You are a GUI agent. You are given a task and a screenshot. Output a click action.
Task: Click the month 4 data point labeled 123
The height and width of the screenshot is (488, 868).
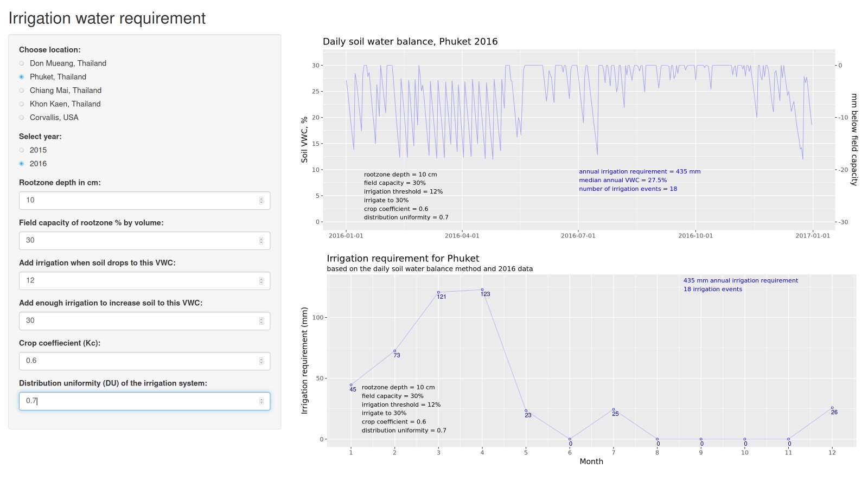click(482, 290)
